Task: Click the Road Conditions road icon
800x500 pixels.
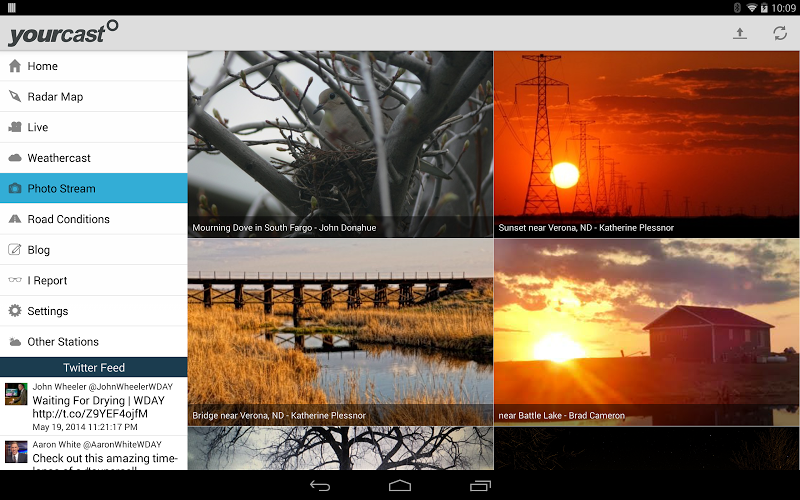Action: pos(15,219)
